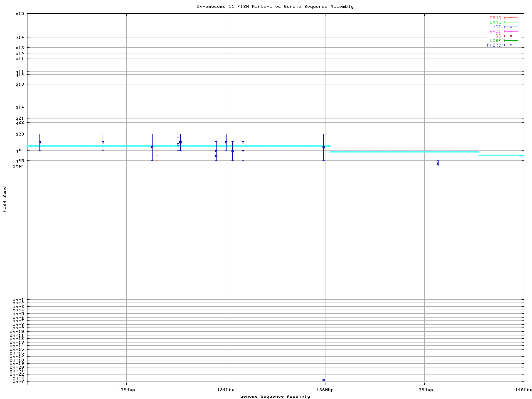Click the magenta RPCI legend marker
The height and width of the screenshot is (399, 532).
(x=511, y=32)
